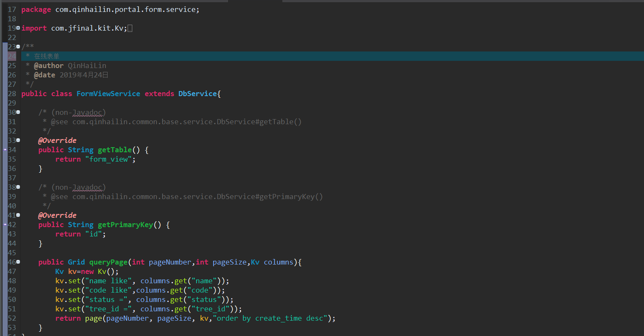Click line number 17 in the gutter

pyautogui.click(x=12, y=9)
